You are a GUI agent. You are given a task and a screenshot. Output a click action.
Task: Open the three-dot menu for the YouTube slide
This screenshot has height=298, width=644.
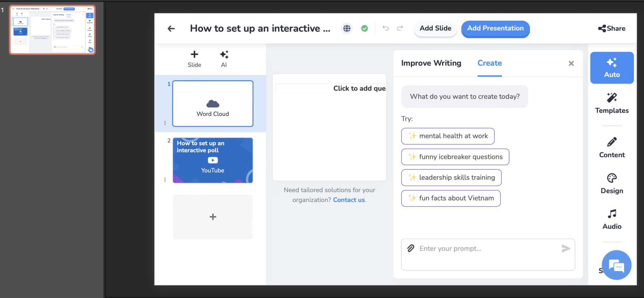point(165,179)
